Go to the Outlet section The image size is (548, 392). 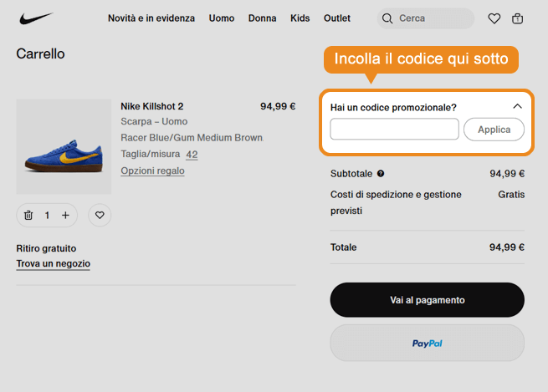click(337, 18)
